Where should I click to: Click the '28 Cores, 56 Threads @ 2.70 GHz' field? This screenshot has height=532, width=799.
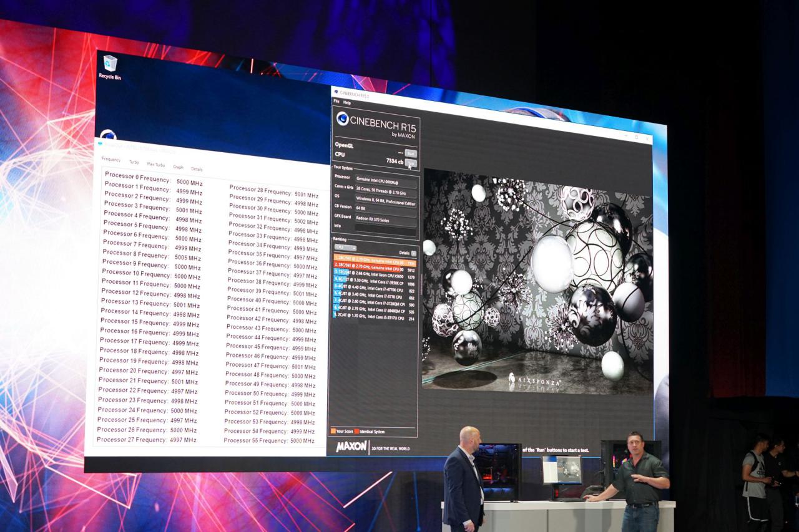pos(386,190)
